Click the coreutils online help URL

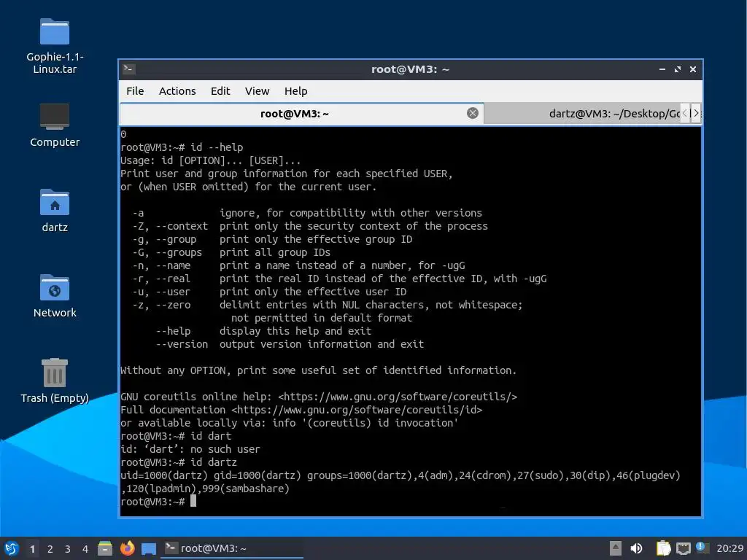[x=398, y=397]
